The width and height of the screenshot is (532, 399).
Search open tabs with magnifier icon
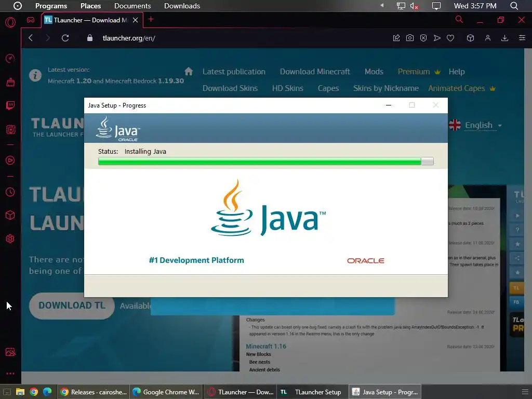pyautogui.click(x=459, y=20)
